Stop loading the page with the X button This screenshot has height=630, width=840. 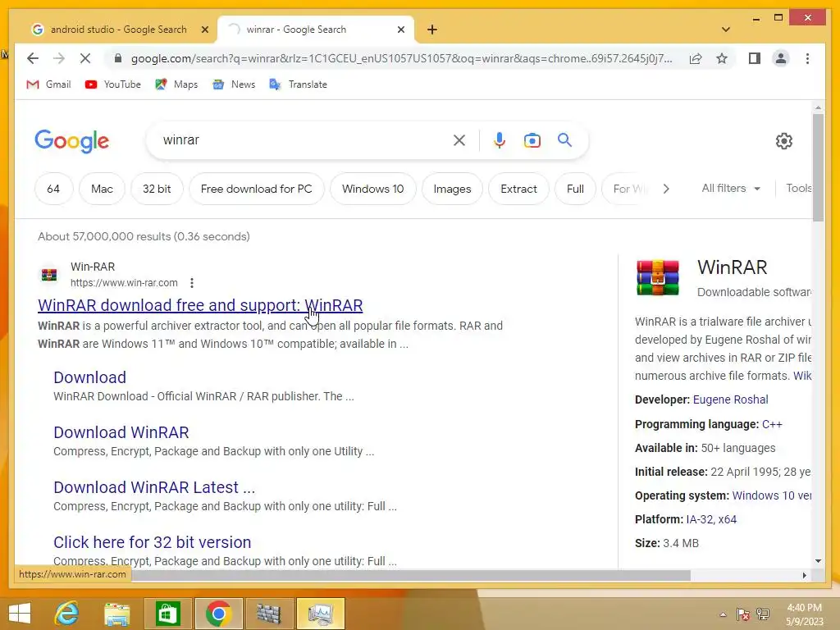click(85, 58)
